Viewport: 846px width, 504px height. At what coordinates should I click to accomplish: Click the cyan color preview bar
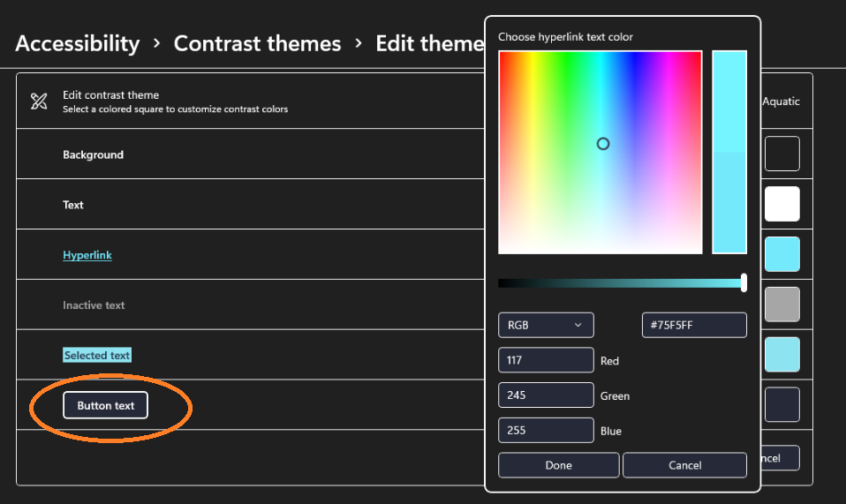729,152
